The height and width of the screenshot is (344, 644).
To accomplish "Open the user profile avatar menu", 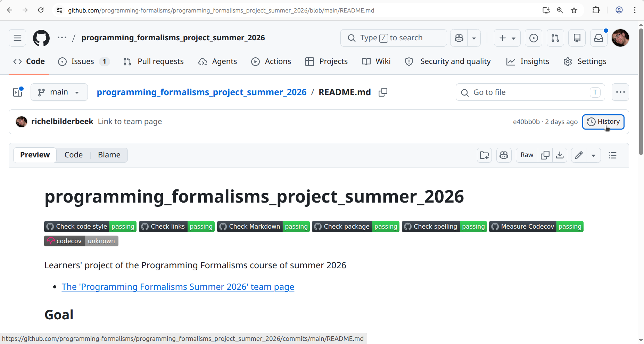I will pos(620,38).
